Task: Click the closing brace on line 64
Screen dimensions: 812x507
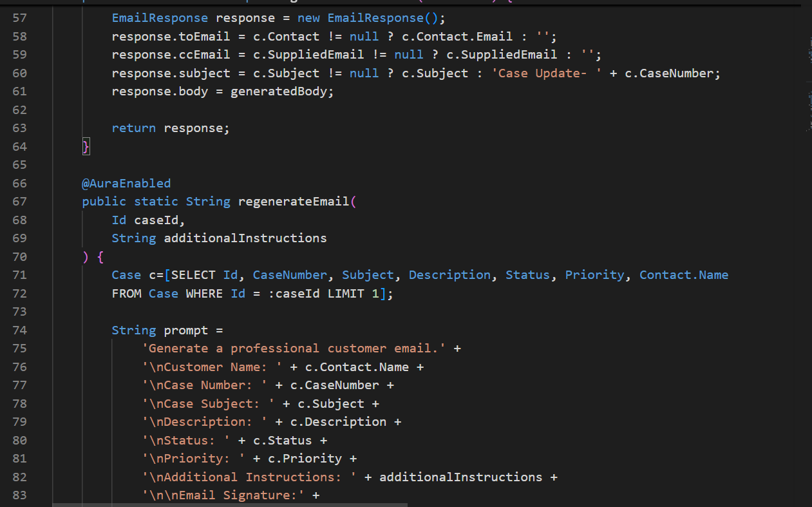Action: [86, 147]
